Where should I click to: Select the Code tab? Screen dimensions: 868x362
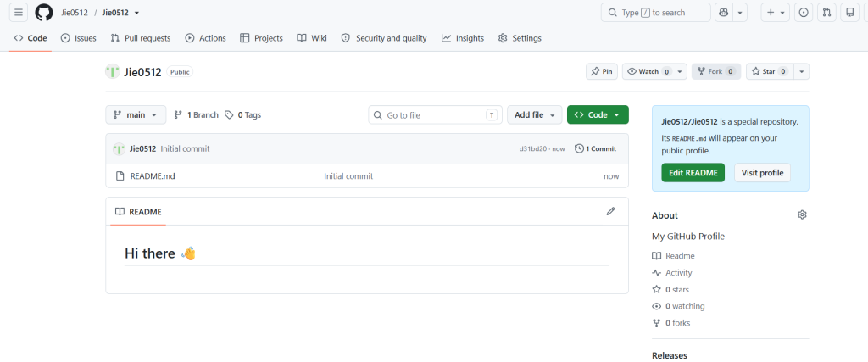[x=31, y=38]
